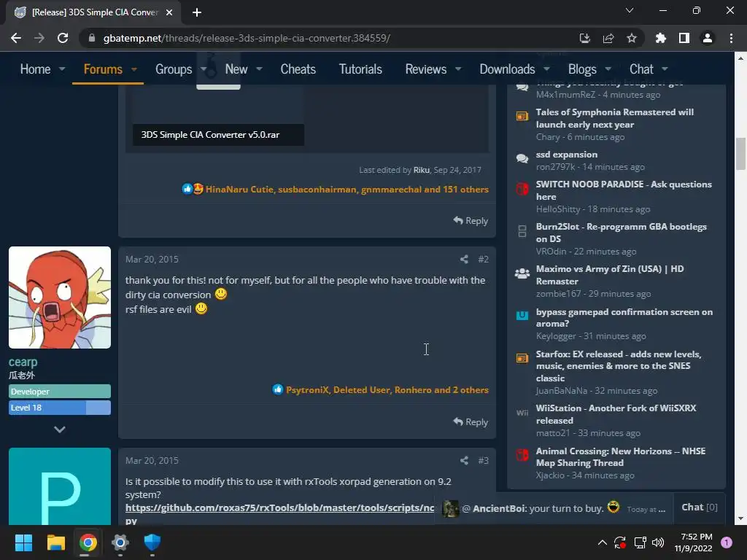This screenshot has width=747, height=560.
Task: Bookmark this page with the star icon
Action: (631, 38)
